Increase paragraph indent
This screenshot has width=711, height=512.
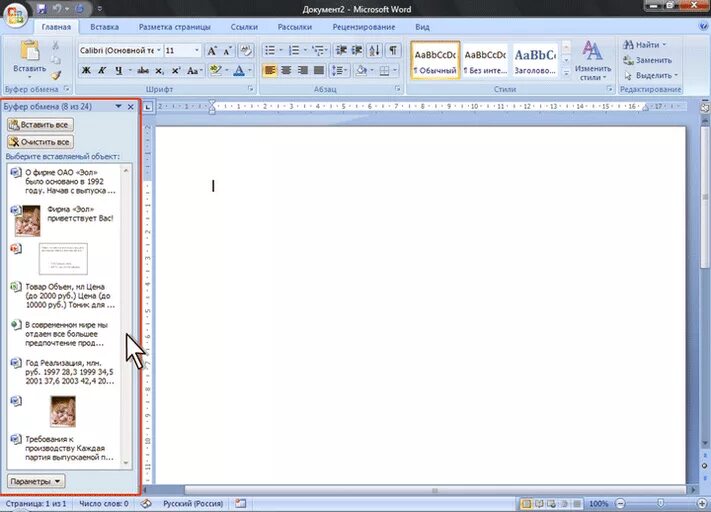pyautogui.click(x=357, y=50)
